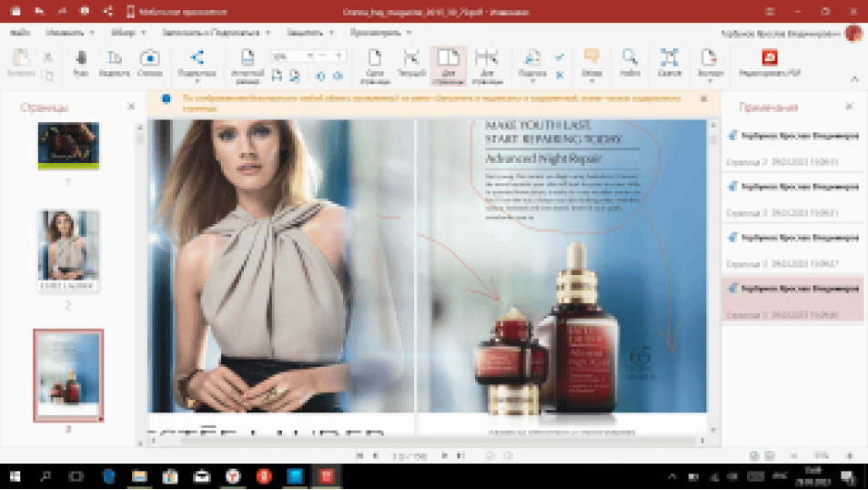Open Мобильное приложение from the title bar

coord(177,12)
